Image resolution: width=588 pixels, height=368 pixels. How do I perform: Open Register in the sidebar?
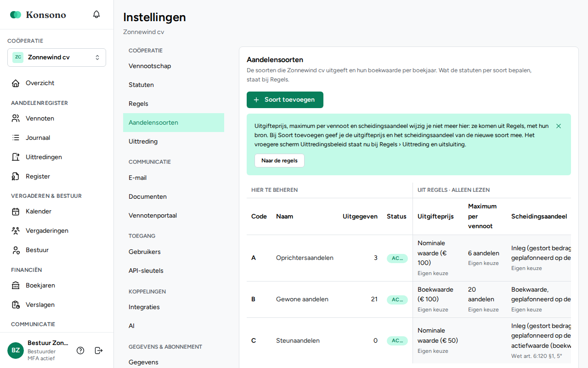[x=57, y=177]
